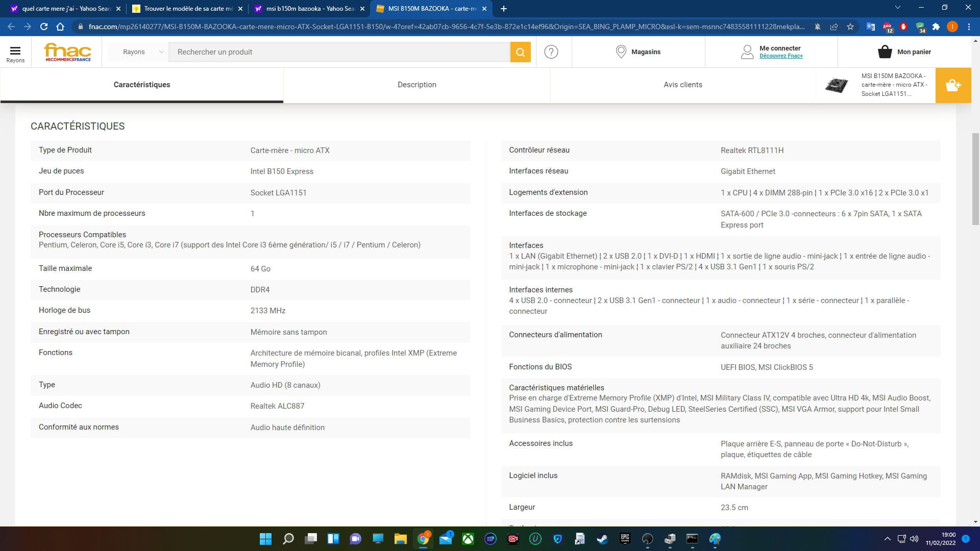Click the Realtek ALC887 value
Image resolution: width=980 pixels, height=551 pixels.
click(277, 406)
